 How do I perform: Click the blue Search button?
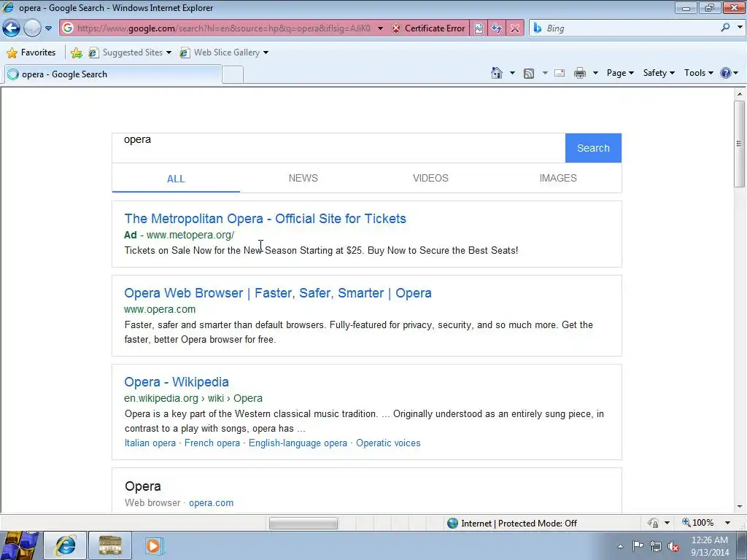tap(593, 148)
